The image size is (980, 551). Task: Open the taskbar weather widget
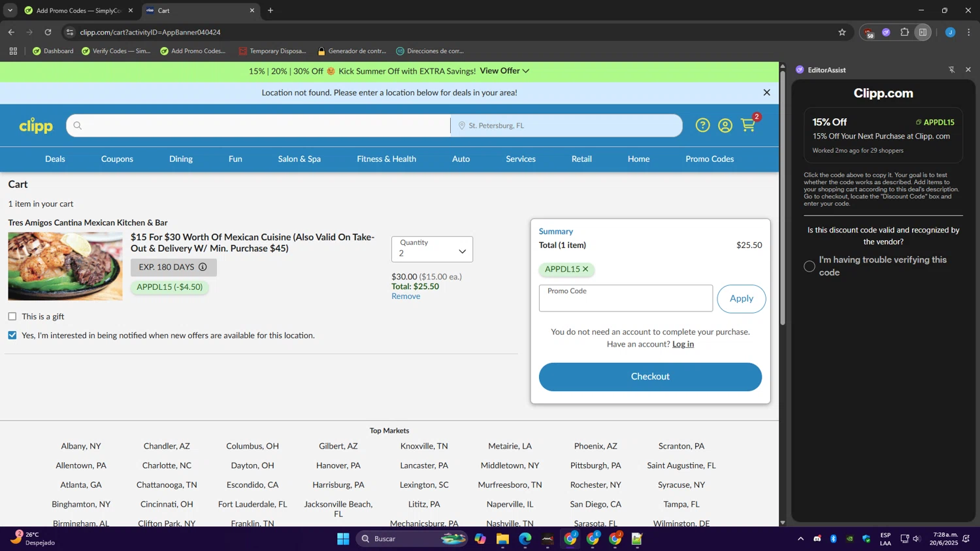(x=33, y=539)
